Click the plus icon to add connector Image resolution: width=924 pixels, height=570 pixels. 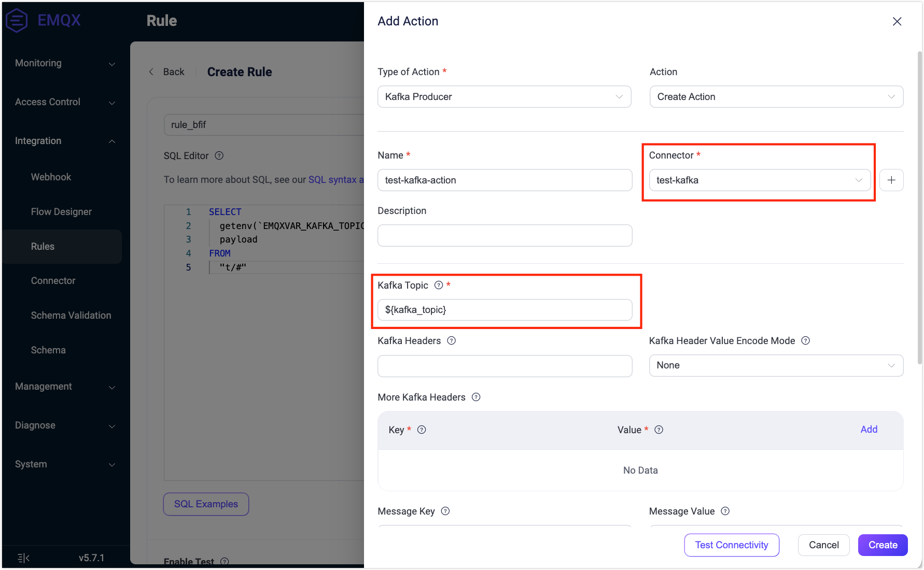tap(891, 180)
